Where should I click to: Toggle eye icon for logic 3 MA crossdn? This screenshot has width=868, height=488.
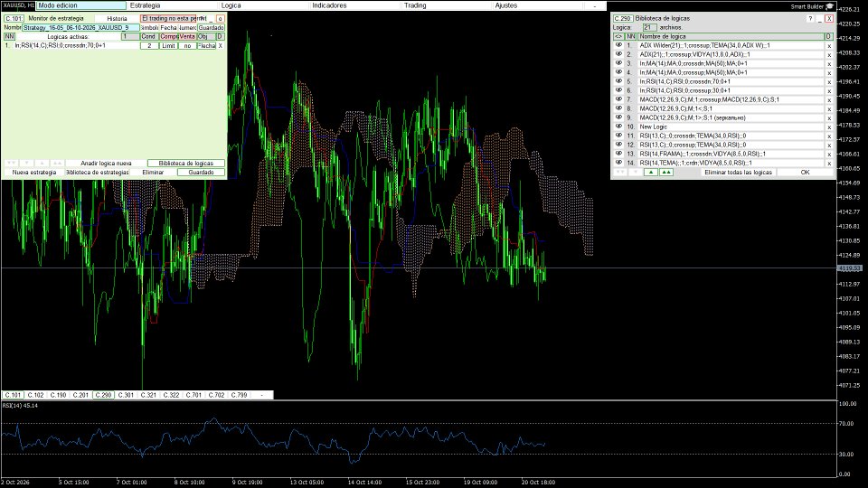(618, 63)
